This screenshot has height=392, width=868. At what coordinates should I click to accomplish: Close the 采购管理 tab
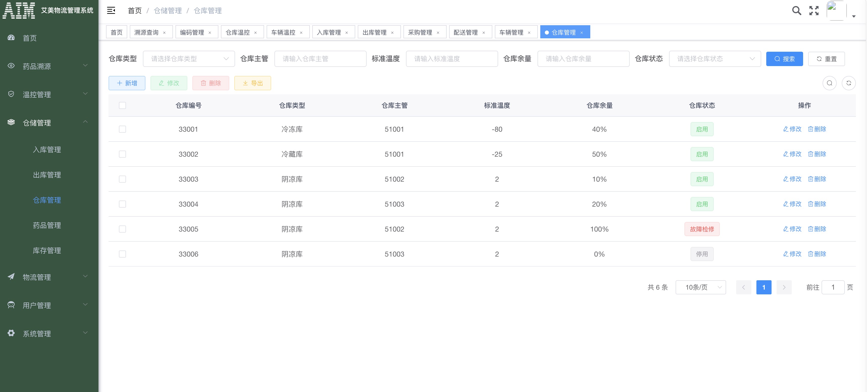438,33
